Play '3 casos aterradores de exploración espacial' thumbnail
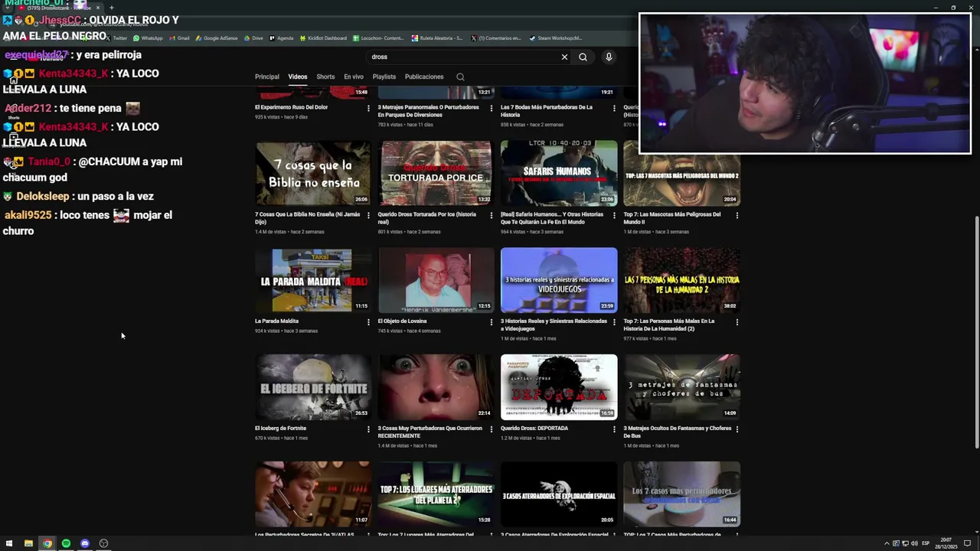This screenshot has width=980, height=551. pyautogui.click(x=559, y=494)
